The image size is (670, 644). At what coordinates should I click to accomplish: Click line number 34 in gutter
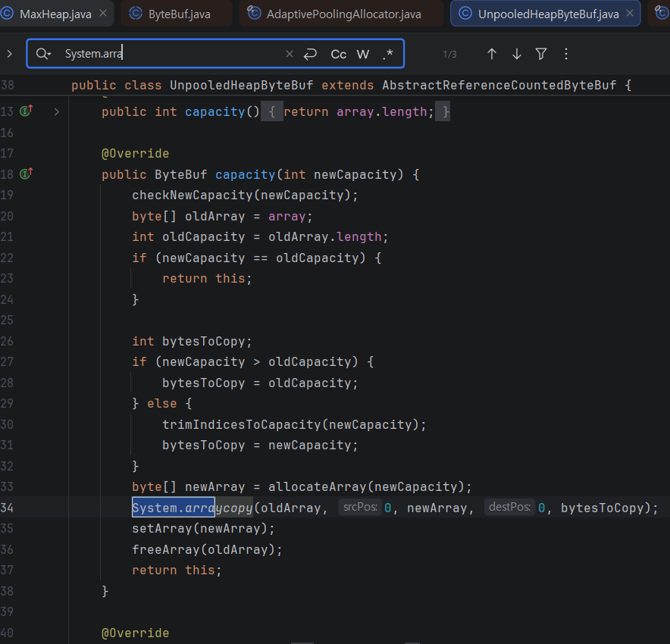click(x=7, y=508)
